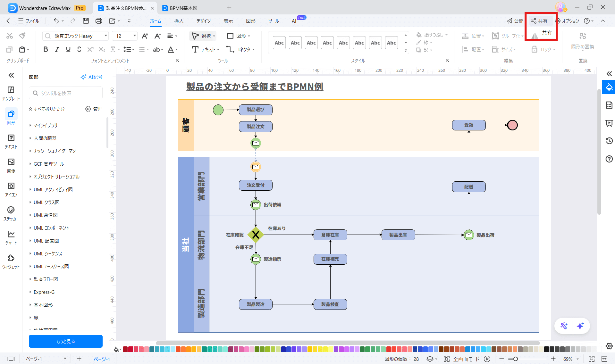The width and height of the screenshot is (615, 364).
Task: Open the page properties panel icon
Action: pyautogui.click(x=609, y=105)
